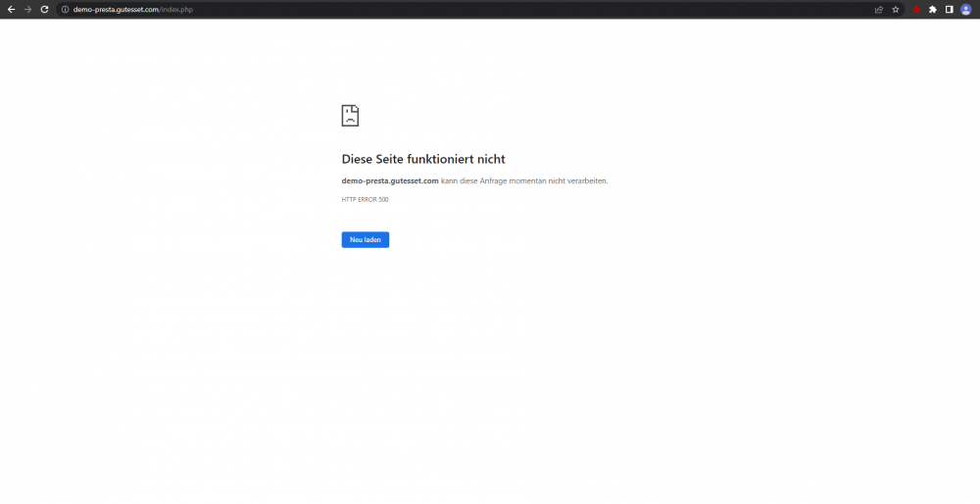This screenshot has height=504, width=980.
Task: Select the heading 'Diese Seite funktioniert nicht'
Action: pyautogui.click(x=423, y=159)
